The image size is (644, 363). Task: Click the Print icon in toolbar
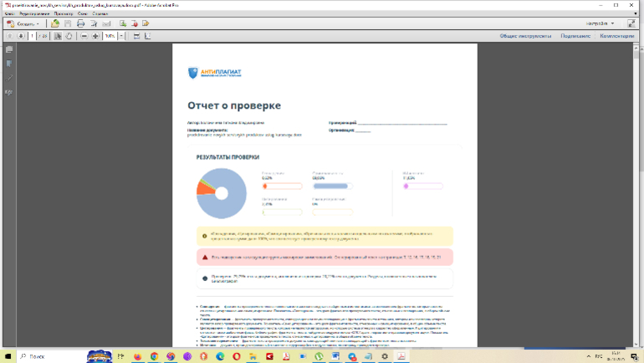tap(81, 23)
